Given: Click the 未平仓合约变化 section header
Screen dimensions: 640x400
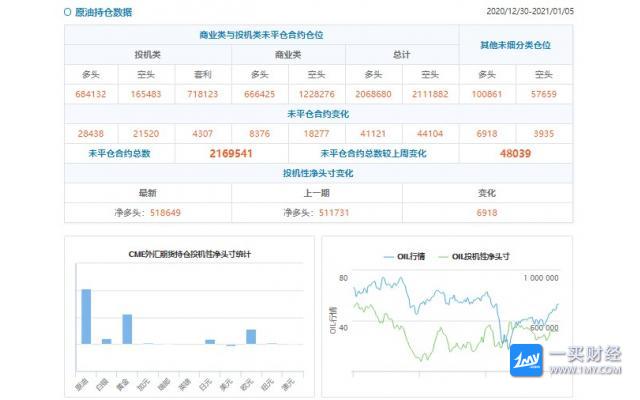Looking at the screenshot, I should click(x=318, y=114).
